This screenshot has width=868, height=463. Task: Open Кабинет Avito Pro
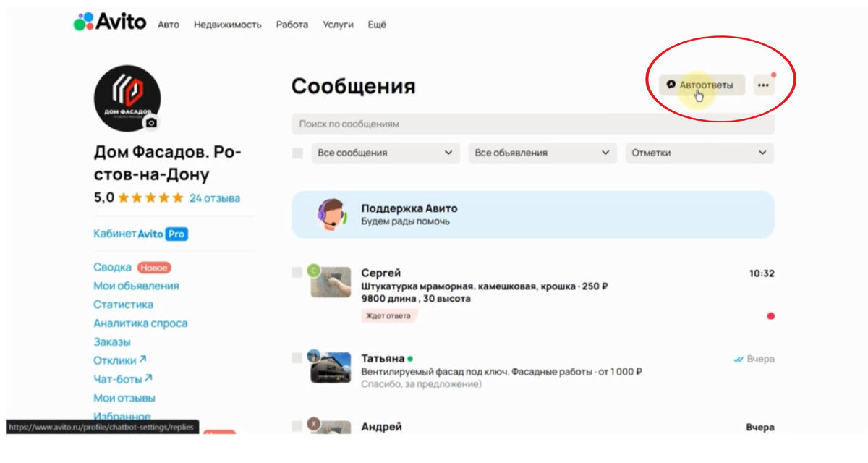click(140, 234)
